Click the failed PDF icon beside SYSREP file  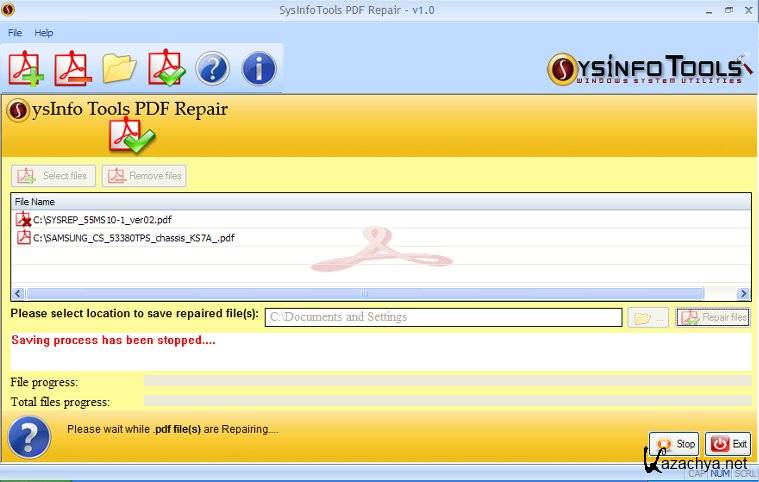pyautogui.click(x=24, y=219)
